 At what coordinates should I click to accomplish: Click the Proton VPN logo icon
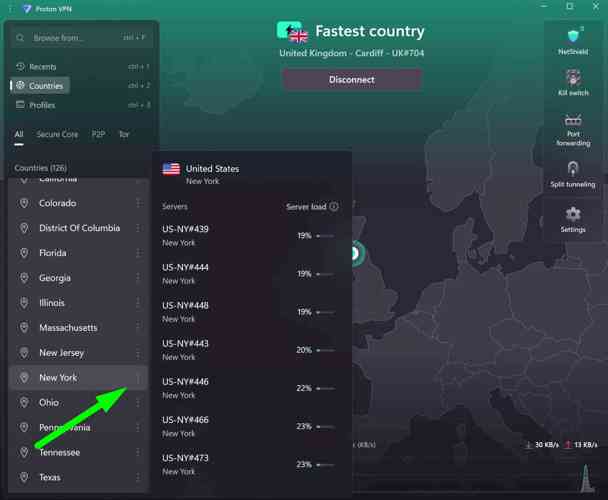[x=26, y=9]
